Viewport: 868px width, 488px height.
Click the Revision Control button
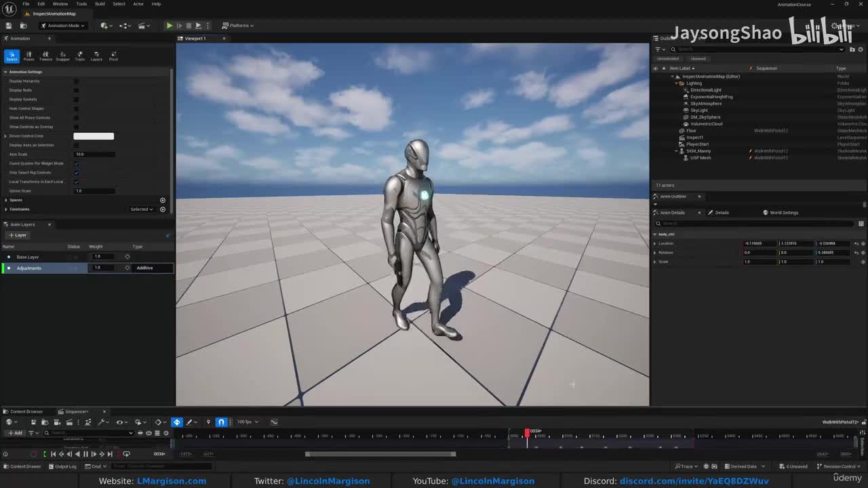(x=839, y=466)
